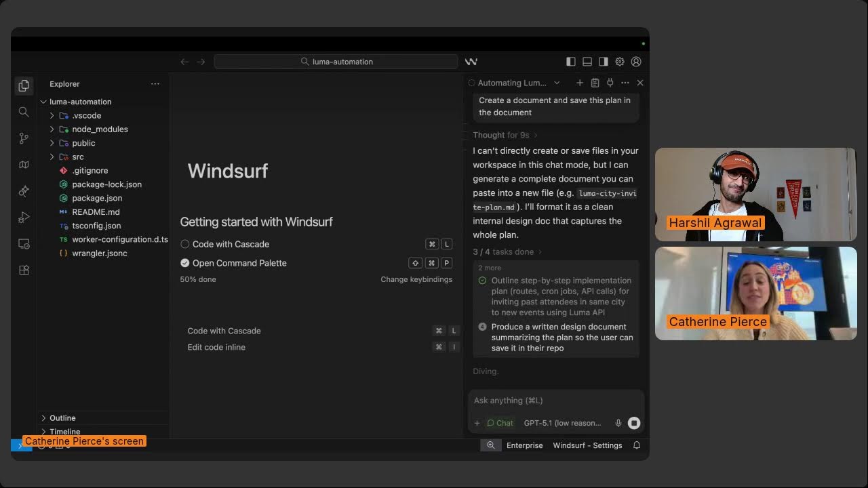Click the Change keybindings link

pyautogui.click(x=416, y=279)
